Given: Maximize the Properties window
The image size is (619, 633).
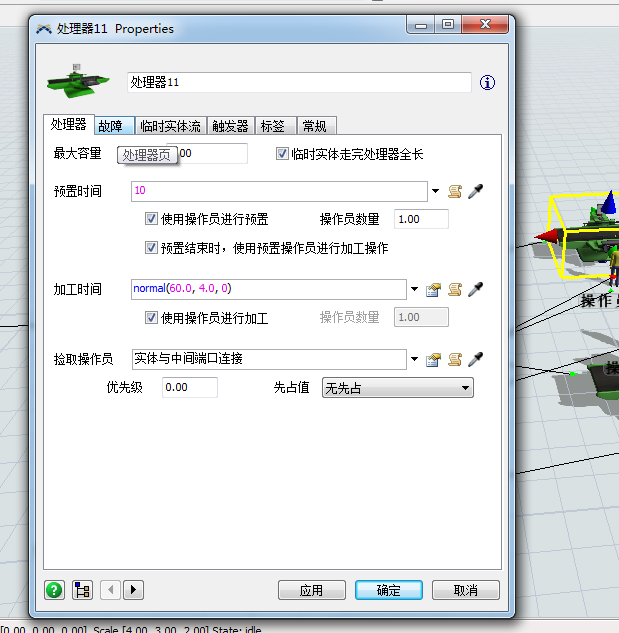Looking at the screenshot, I should 448,25.
